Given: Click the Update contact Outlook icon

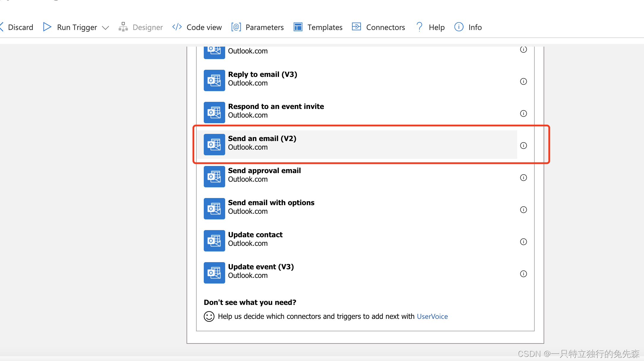Looking at the screenshot, I should [214, 241].
